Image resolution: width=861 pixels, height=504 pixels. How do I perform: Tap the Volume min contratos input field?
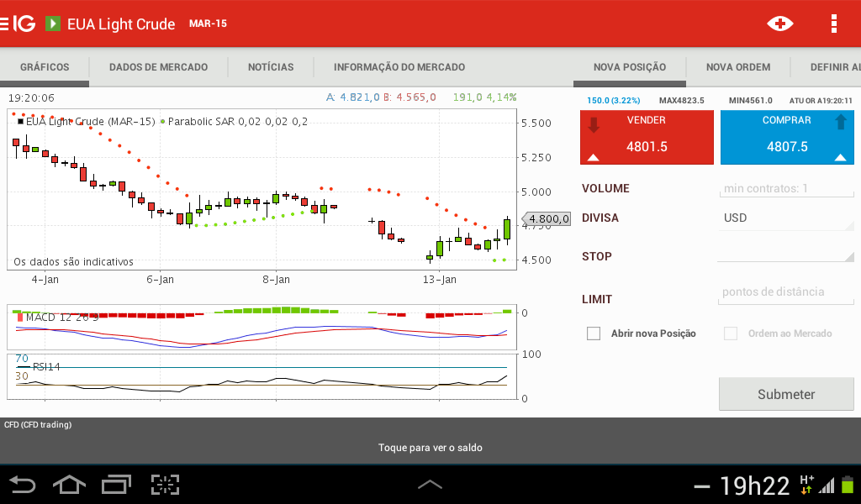(x=785, y=188)
